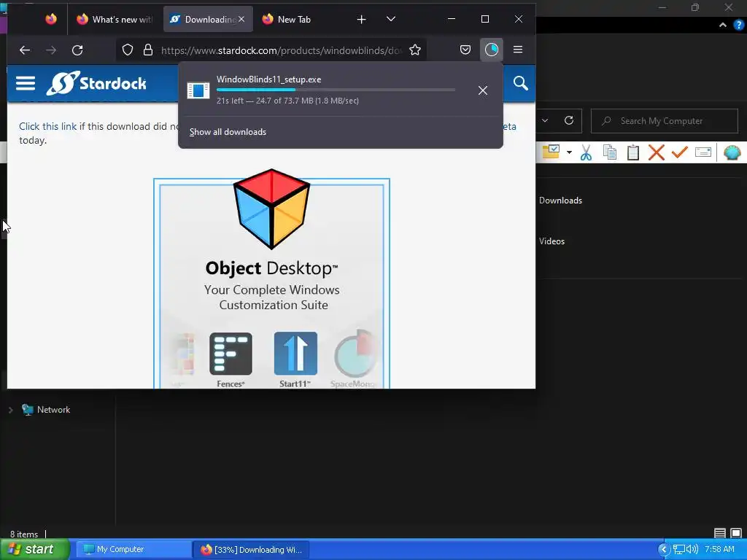The height and width of the screenshot is (560, 747).
Task: Open a new Firefox tab
Action: pos(362,19)
